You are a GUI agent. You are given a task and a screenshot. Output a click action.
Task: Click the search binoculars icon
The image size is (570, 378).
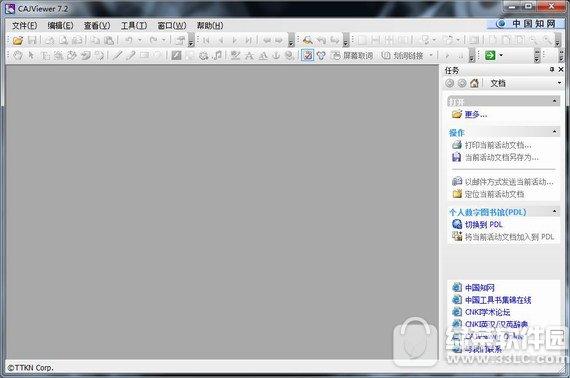[x=308, y=40]
